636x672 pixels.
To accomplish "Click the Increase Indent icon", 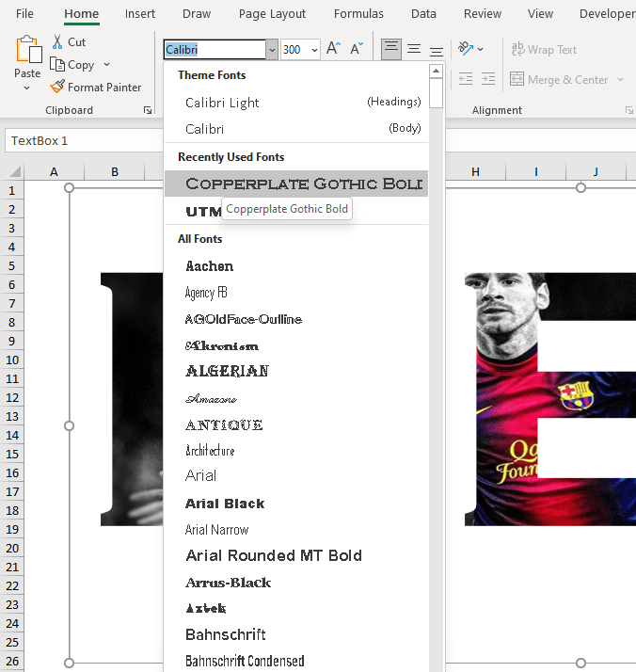I will [x=487, y=79].
